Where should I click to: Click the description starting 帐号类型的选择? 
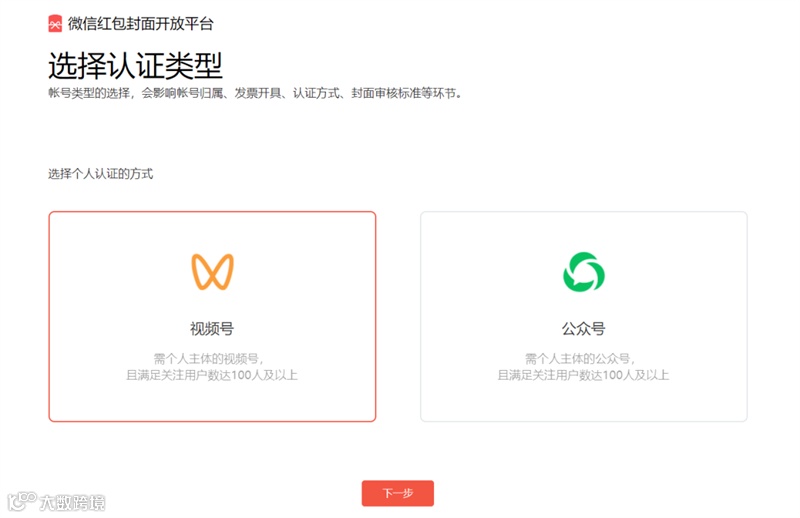pyautogui.click(x=255, y=93)
